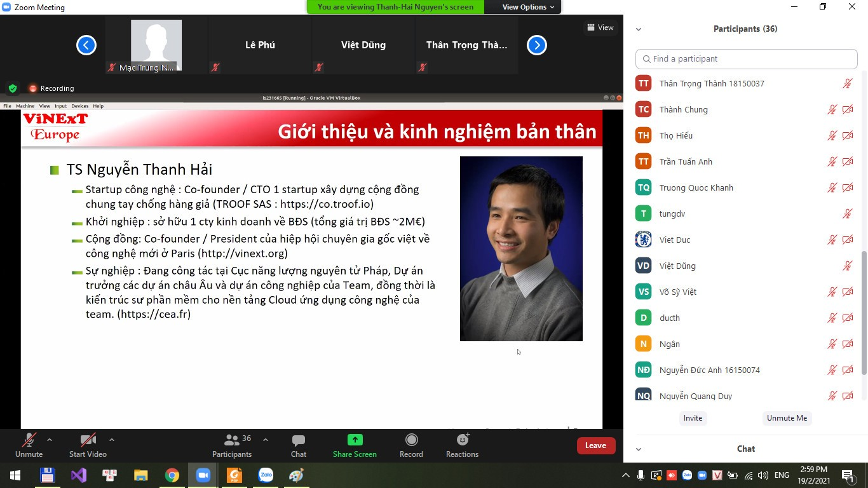Switch layout using the View button
The width and height of the screenshot is (868, 488).
(600, 27)
